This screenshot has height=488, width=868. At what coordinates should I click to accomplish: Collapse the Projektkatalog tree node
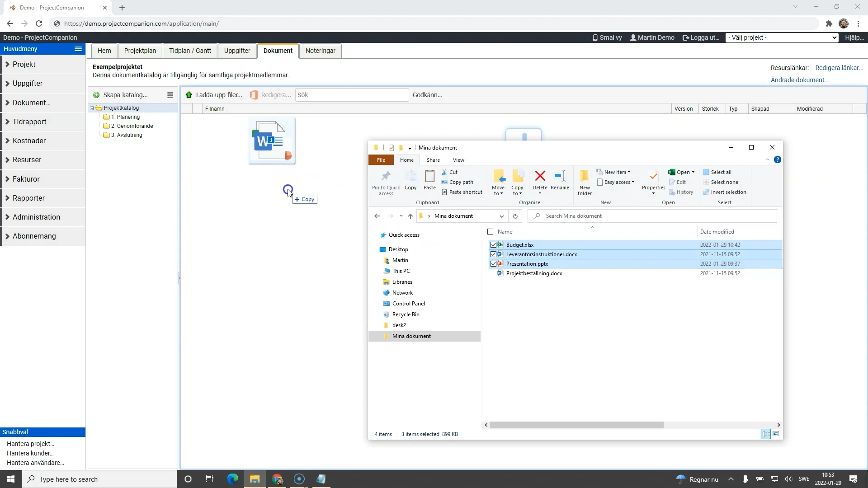(x=92, y=108)
